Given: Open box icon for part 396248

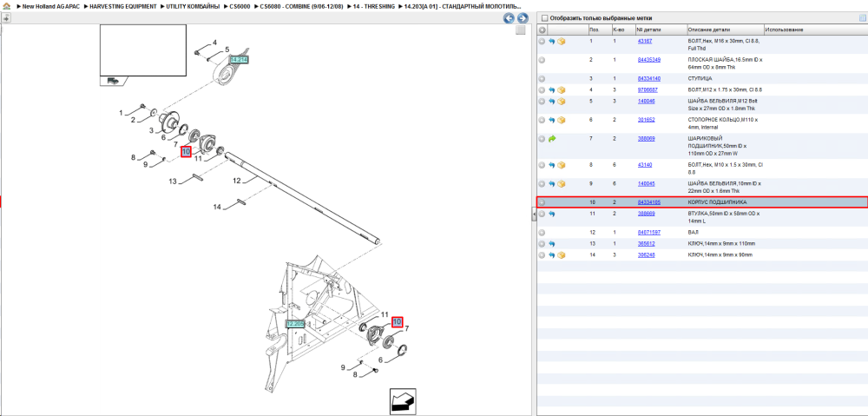Looking at the screenshot, I should click(x=562, y=254).
